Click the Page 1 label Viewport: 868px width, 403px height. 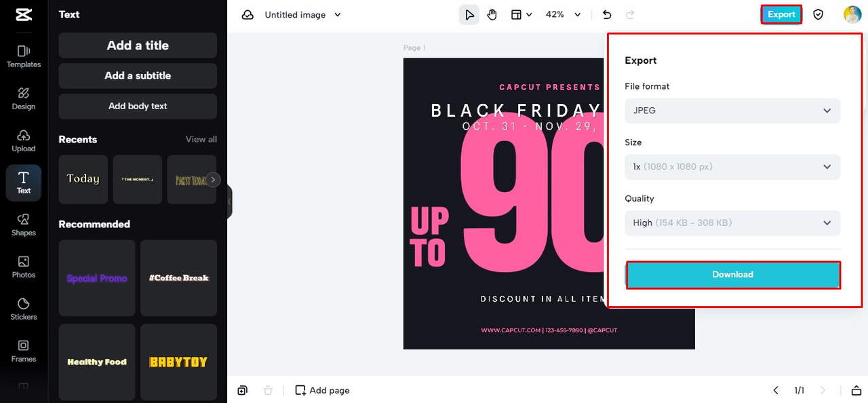pyautogui.click(x=414, y=48)
